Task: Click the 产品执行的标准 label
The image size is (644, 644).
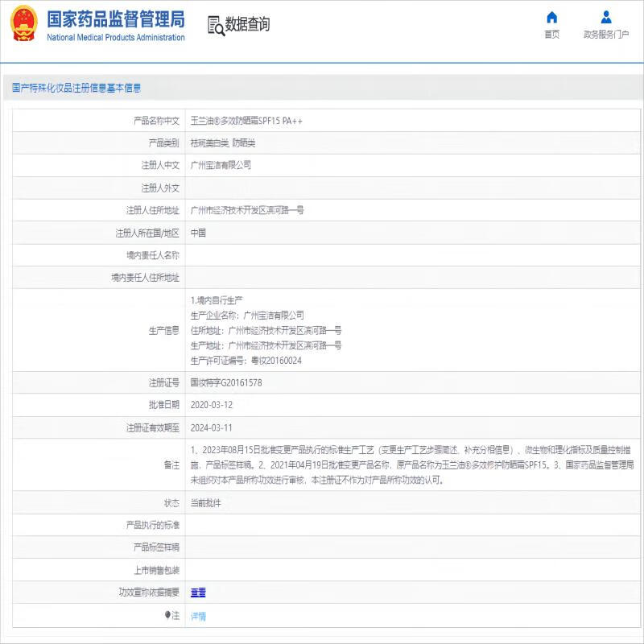Action: click(x=153, y=526)
